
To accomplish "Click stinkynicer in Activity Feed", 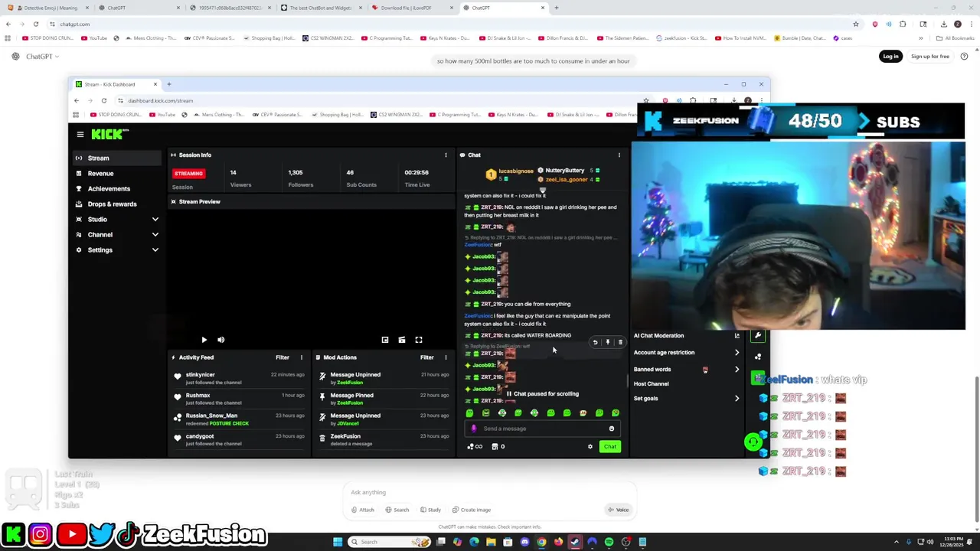I will click(x=200, y=375).
